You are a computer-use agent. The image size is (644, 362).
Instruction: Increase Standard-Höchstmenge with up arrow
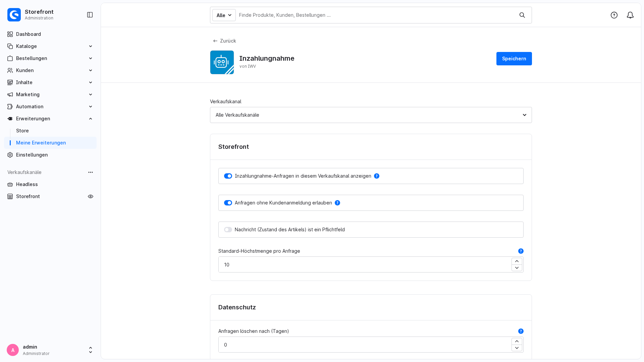pyautogui.click(x=517, y=261)
